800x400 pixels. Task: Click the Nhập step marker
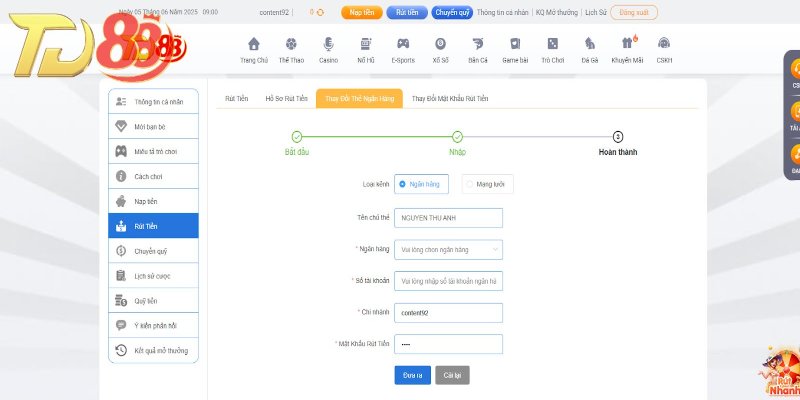458,137
